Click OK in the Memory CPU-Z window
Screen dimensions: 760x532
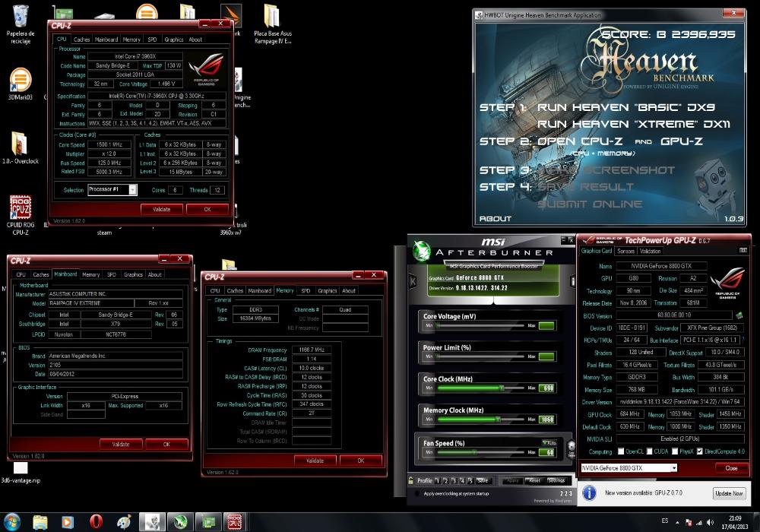coord(360,461)
